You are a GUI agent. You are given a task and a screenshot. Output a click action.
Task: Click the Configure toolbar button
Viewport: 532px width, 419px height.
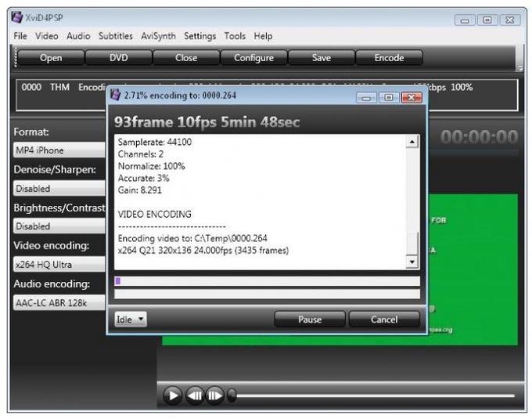pos(253,58)
